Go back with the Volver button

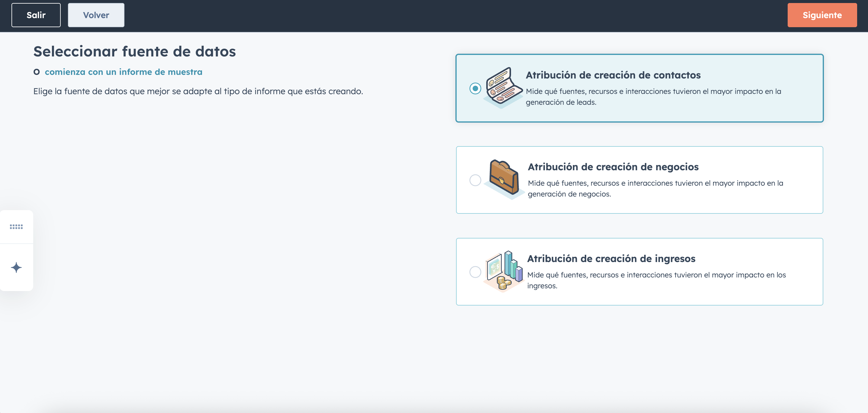coord(96,15)
